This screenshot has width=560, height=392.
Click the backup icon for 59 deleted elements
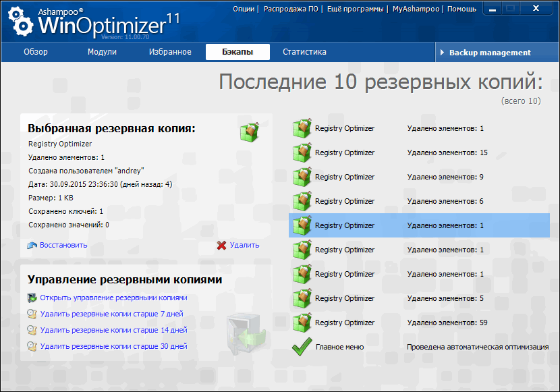pyautogui.click(x=302, y=323)
